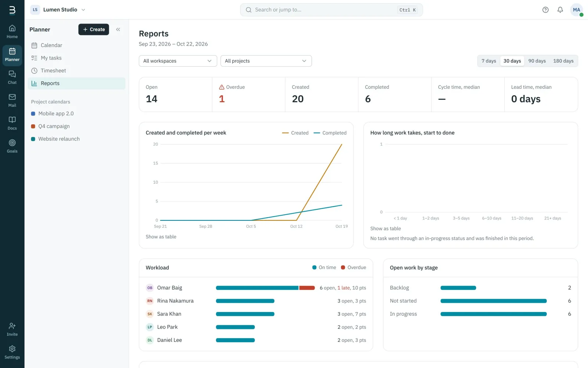Screen dimensions: 588x368
Task: Open Calendar in Planner menu
Action: [x=77, y=45]
